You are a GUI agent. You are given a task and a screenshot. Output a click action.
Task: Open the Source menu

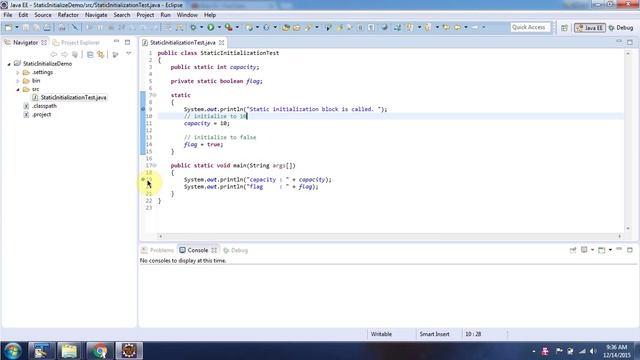(43, 15)
